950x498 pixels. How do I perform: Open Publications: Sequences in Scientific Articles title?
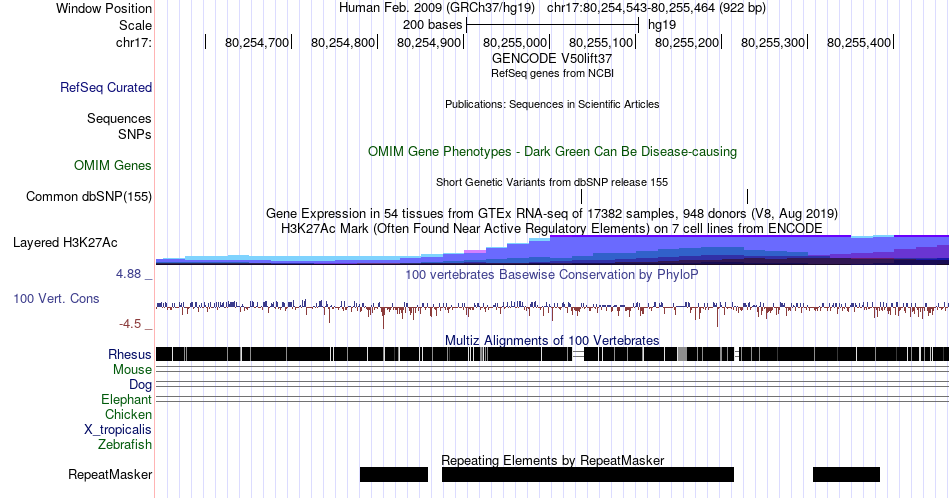click(552, 104)
